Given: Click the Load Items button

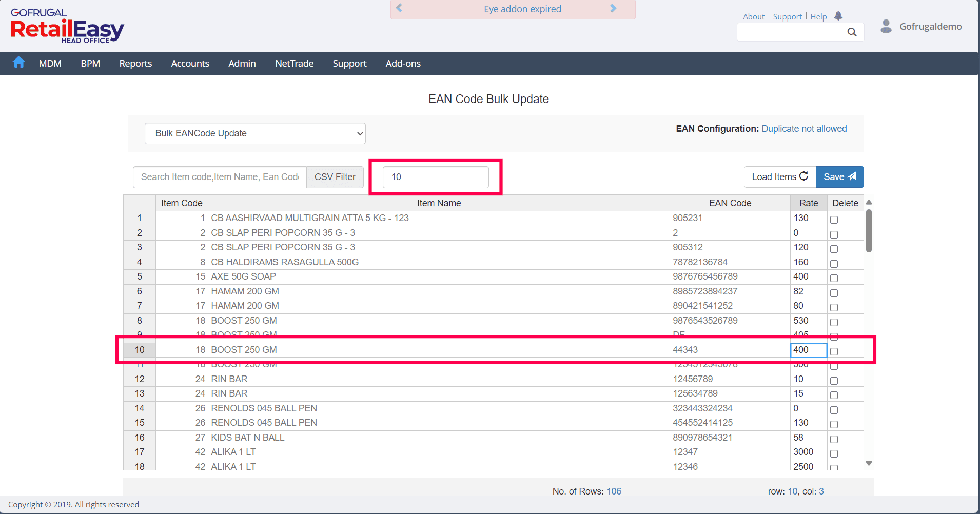Looking at the screenshot, I should [780, 177].
